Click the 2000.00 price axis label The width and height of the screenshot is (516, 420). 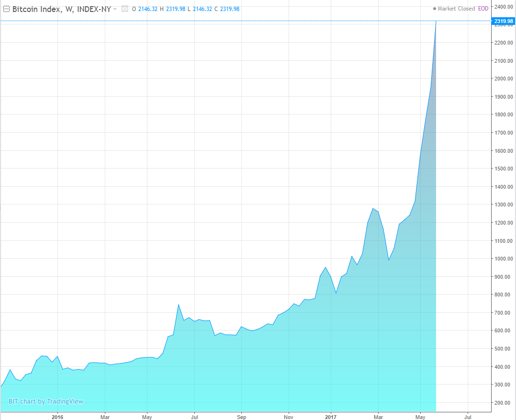click(x=504, y=79)
